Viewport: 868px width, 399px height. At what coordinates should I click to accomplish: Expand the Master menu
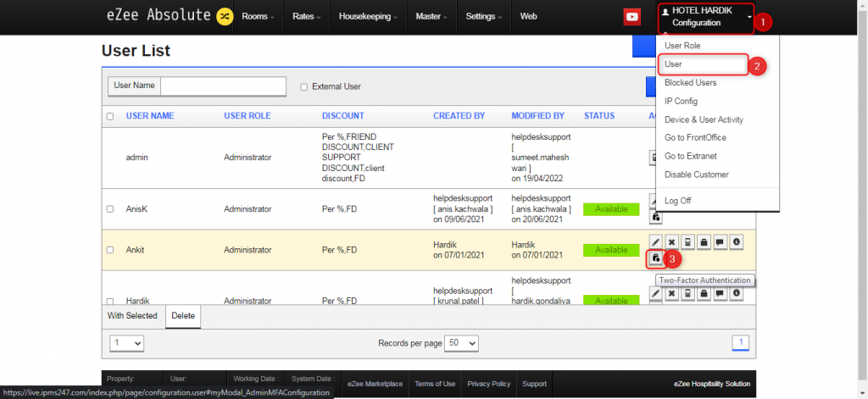point(431,17)
